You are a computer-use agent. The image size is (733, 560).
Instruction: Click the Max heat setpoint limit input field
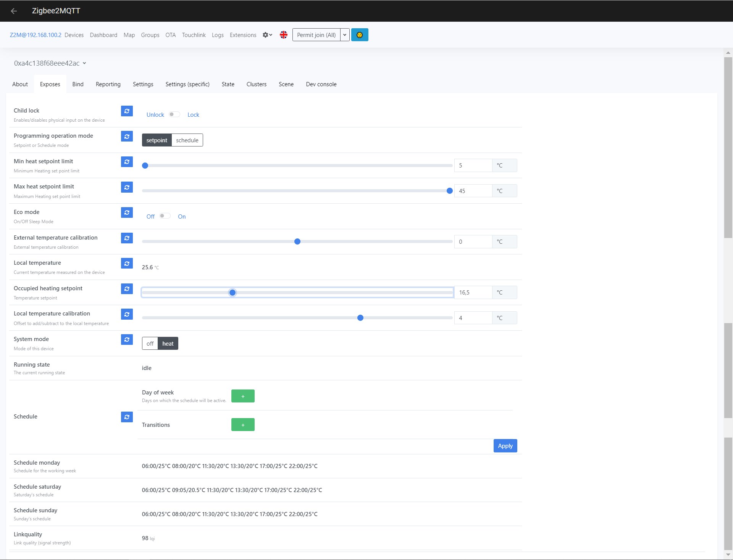click(x=473, y=191)
